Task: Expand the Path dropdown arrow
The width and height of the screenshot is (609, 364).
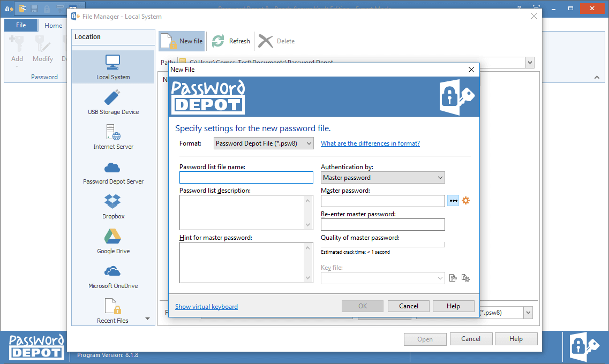Action: [530, 63]
